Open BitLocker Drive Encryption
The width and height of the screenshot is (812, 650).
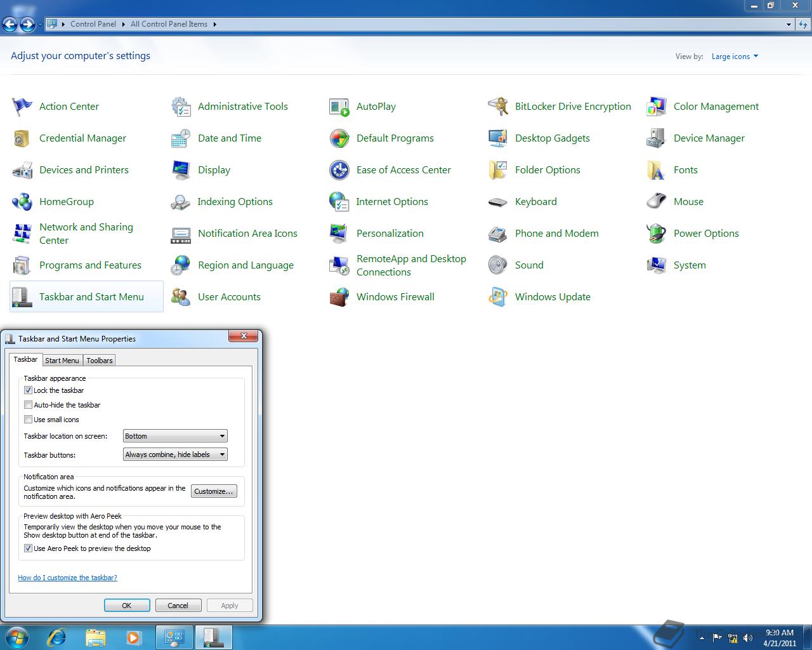[573, 107]
